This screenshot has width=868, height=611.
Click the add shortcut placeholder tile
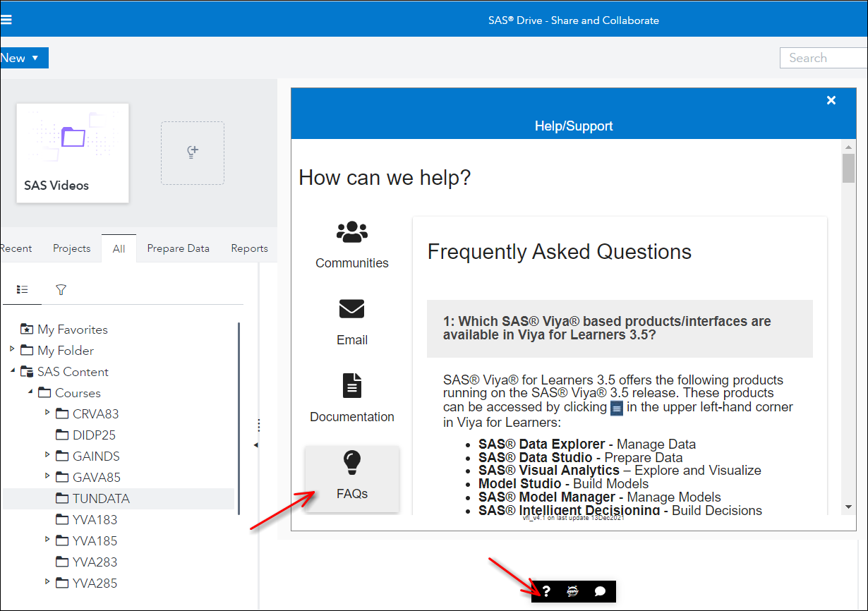pyautogui.click(x=193, y=153)
